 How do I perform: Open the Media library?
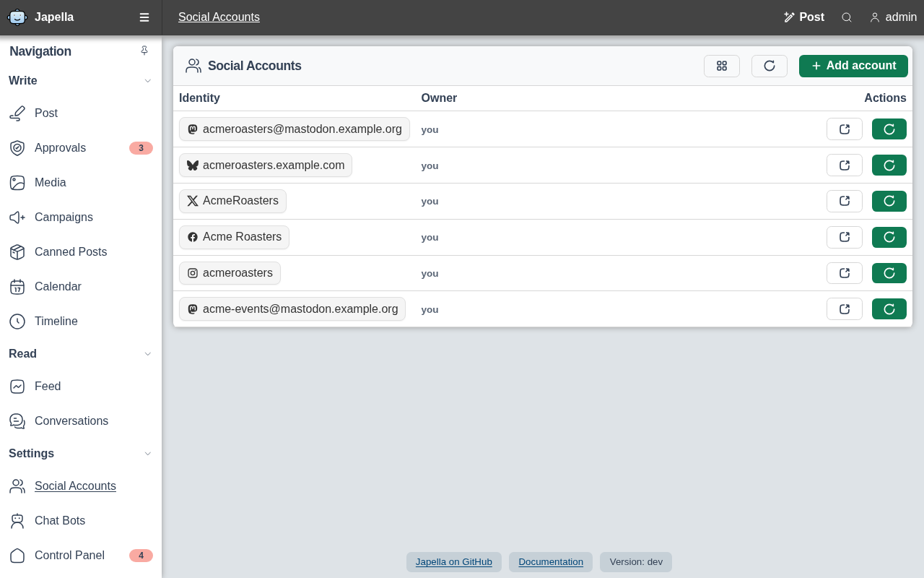click(x=81, y=183)
